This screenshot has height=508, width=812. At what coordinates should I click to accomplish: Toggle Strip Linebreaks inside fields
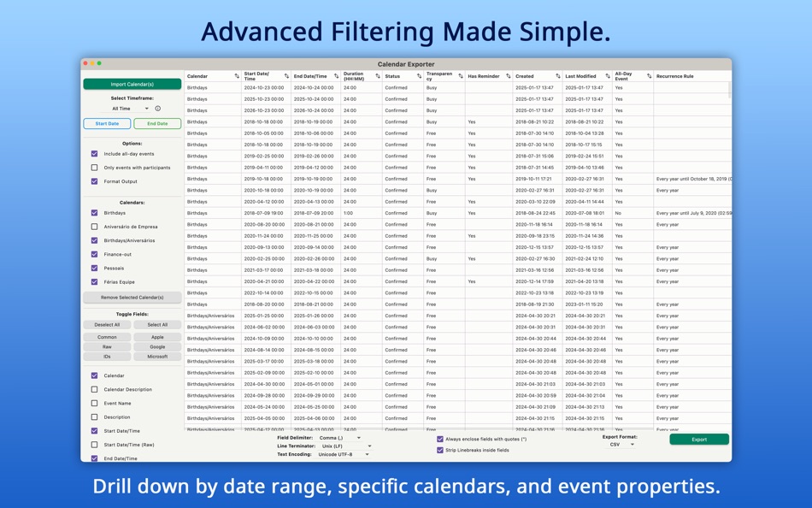[440, 450]
